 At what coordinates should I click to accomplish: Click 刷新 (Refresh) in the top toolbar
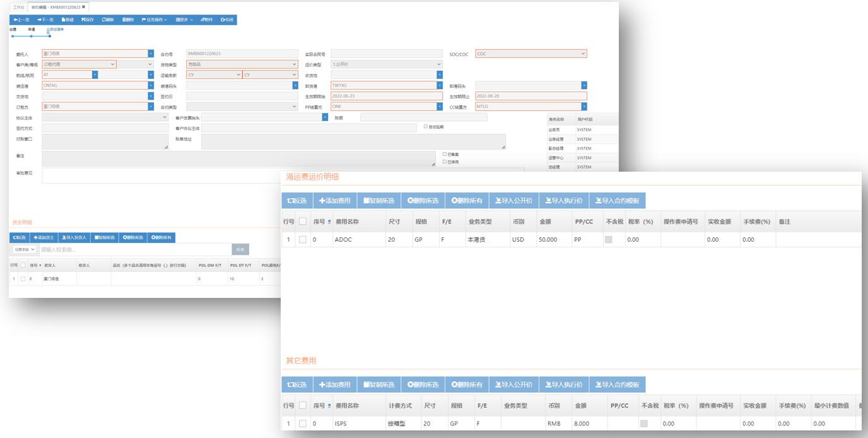[108, 20]
